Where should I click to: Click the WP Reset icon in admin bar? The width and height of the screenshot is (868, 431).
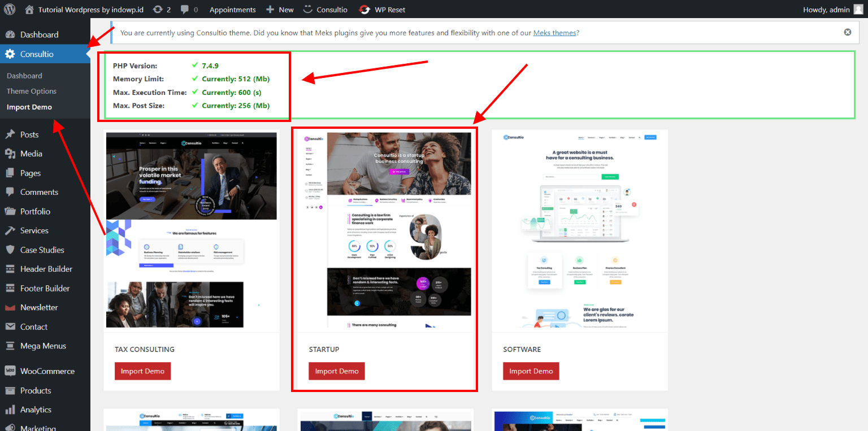(x=364, y=9)
